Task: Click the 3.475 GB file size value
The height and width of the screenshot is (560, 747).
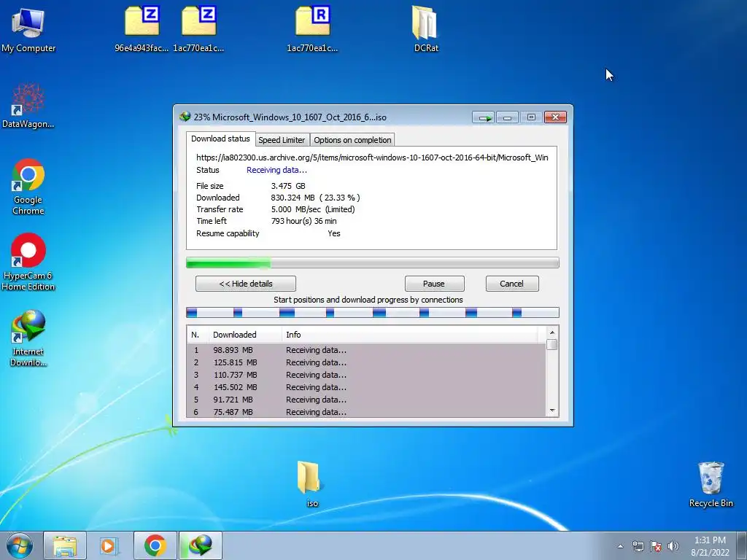Action: click(288, 186)
